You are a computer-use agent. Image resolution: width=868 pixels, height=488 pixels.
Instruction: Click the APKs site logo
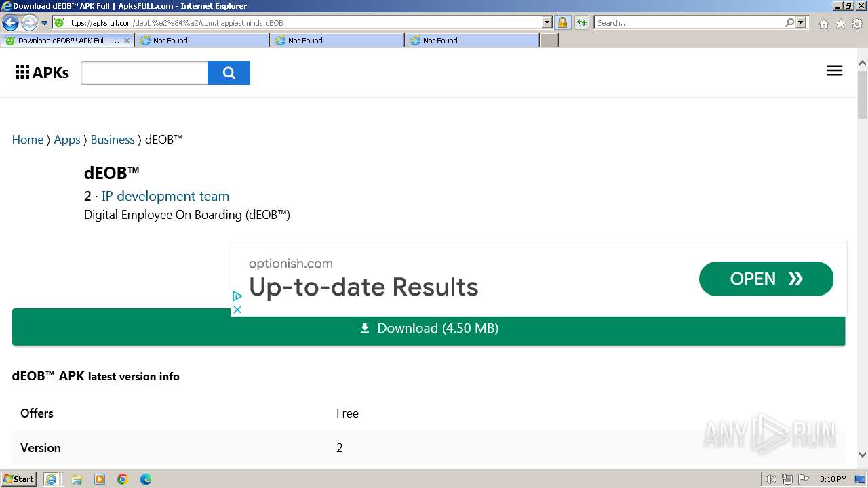(42, 73)
